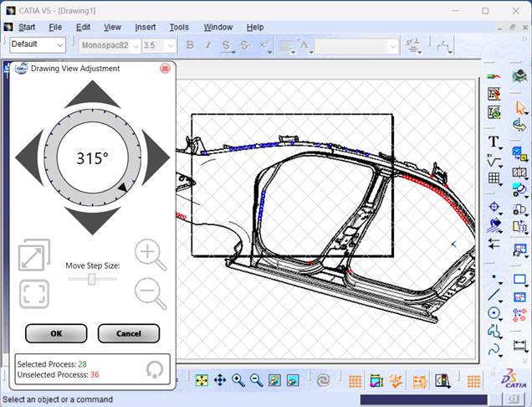
Task: Select the Circle creation tool
Action: pos(494,312)
